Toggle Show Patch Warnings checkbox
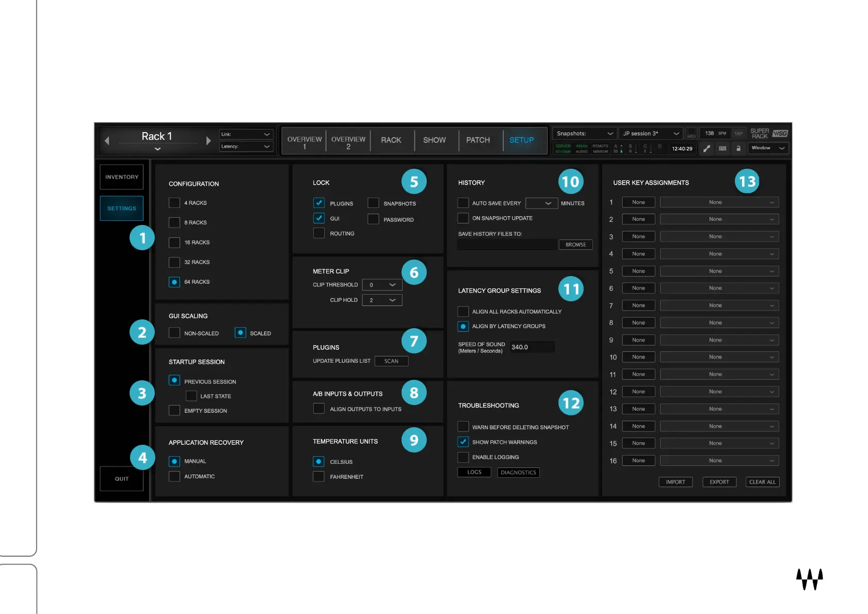 (463, 442)
